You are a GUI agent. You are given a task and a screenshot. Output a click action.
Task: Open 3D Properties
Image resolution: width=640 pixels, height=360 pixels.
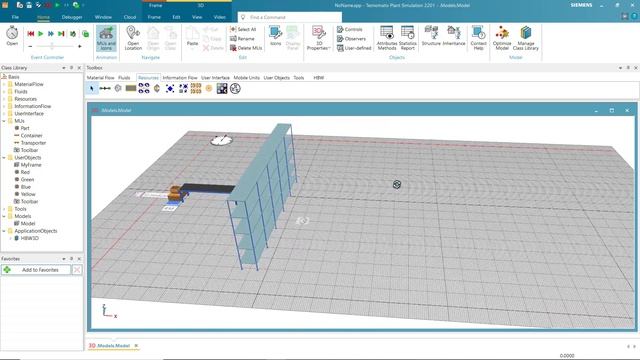click(318, 38)
